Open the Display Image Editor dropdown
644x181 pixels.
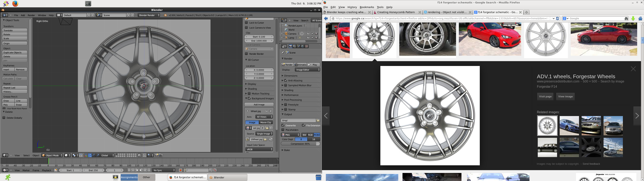pyautogui.click(x=308, y=70)
